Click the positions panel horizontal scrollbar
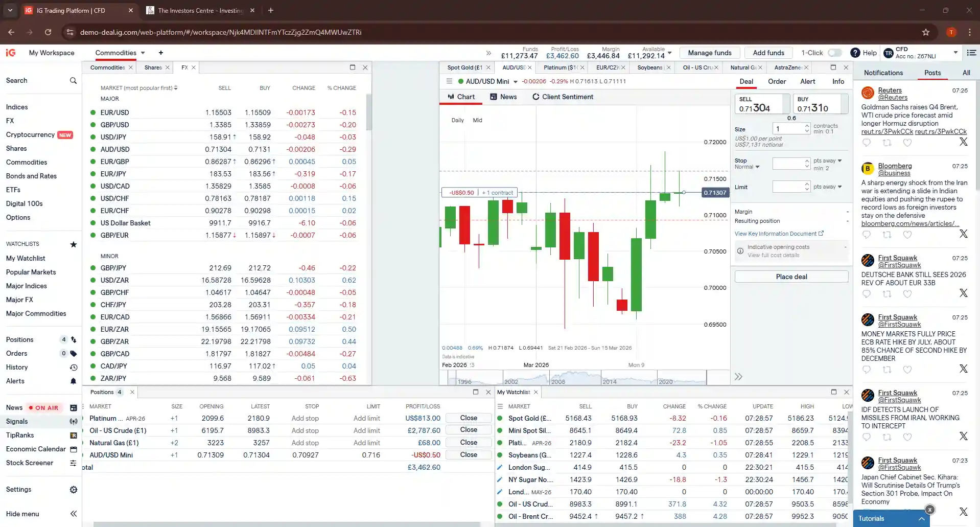980x527 pixels. (286, 524)
